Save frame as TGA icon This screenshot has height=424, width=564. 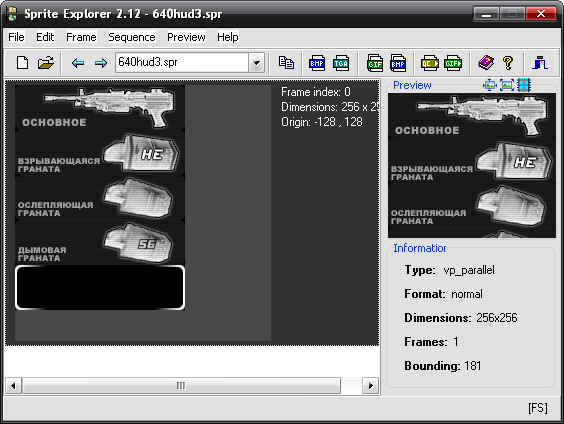point(341,63)
